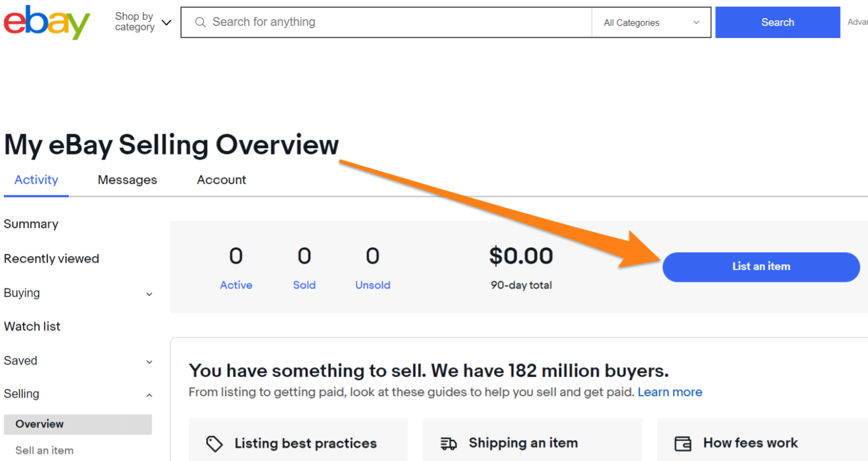This screenshot has height=461, width=868.
Task: Switch to the Account tab
Action: [221, 179]
